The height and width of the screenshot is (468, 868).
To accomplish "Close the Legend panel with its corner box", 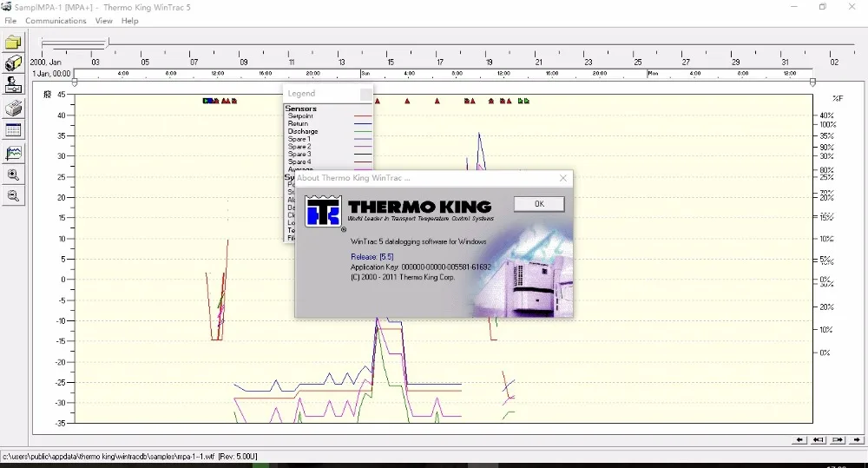I will 366,94.
